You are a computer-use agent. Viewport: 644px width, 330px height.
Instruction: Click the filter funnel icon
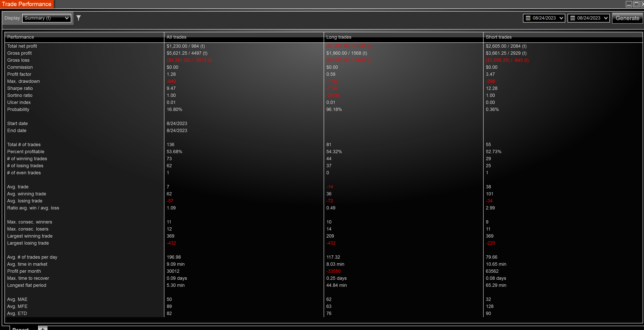click(79, 18)
